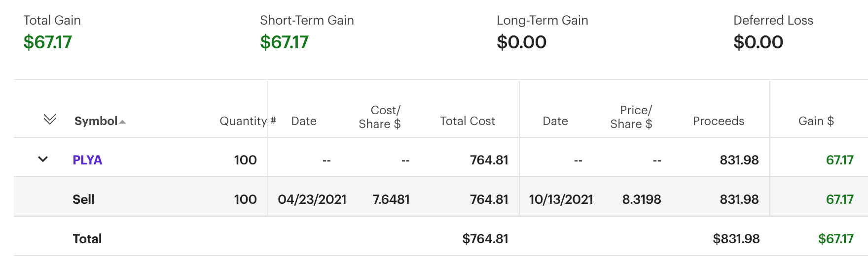Click the Symbol sort arrow icon
Screen dimensions: 868x256
pos(122,122)
